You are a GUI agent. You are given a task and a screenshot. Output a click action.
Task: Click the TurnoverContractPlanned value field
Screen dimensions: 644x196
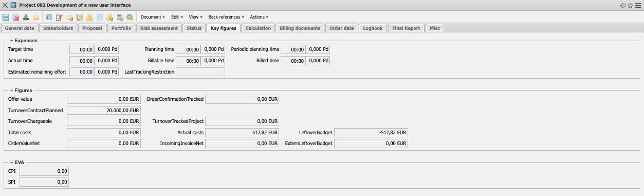[103, 110]
